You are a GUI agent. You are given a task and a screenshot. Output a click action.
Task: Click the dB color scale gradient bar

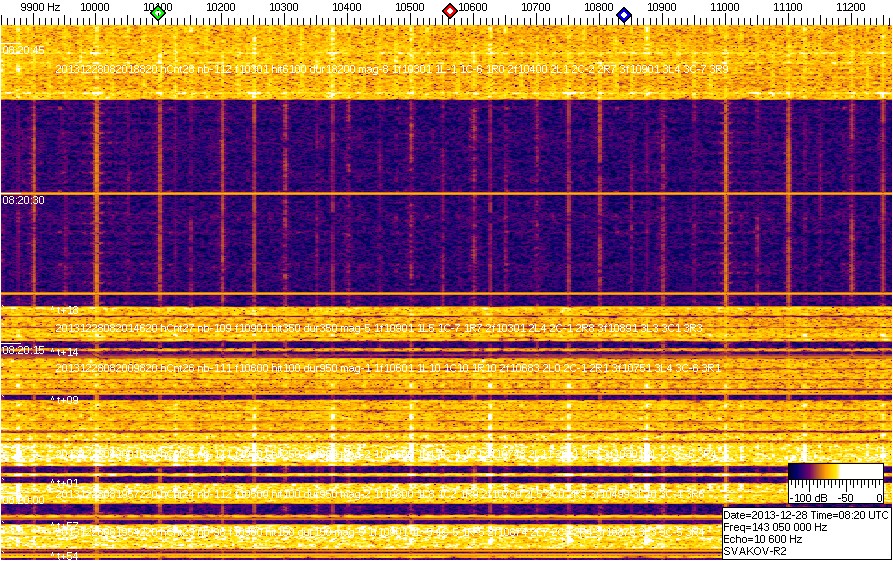pyautogui.click(x=835, y=476)
